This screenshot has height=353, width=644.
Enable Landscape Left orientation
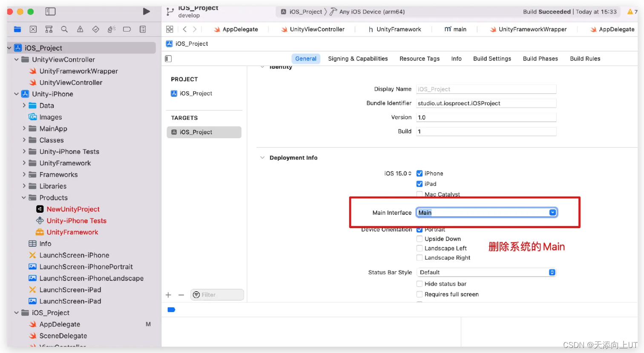tap(420, 248)
